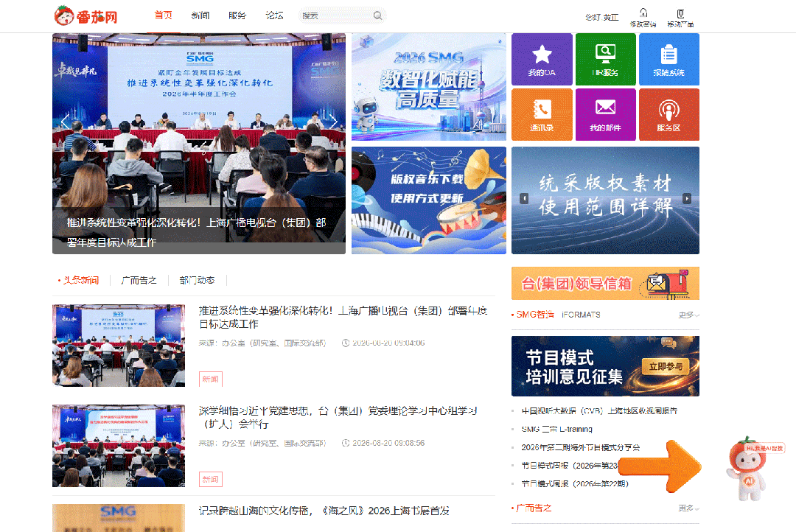This screenshot has height=532, width=796.
Task: Select the 论坛 navigation tab
Action: [275, 15]
